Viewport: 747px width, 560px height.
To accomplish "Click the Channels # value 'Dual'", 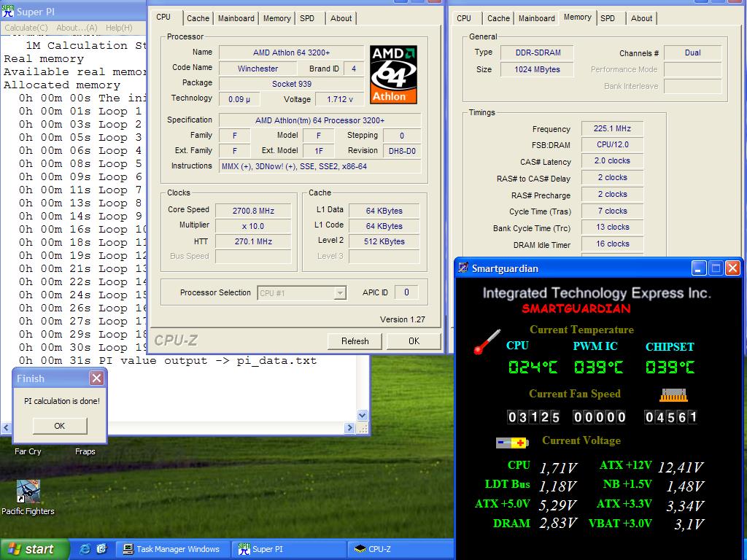I will (x=693, y=52).
